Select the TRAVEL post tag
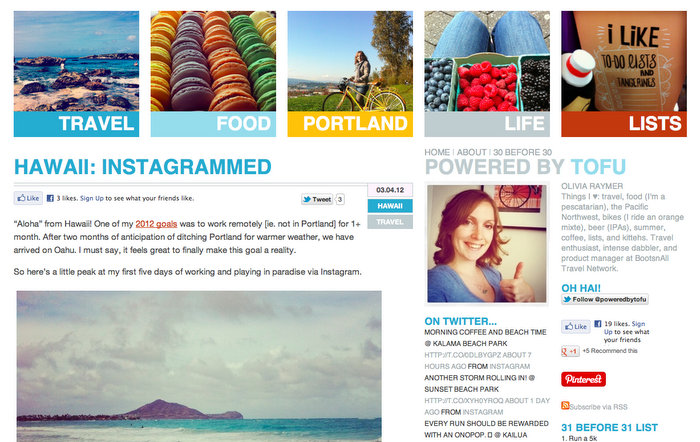Screen dimensions: 700x442 click(390, 222)
